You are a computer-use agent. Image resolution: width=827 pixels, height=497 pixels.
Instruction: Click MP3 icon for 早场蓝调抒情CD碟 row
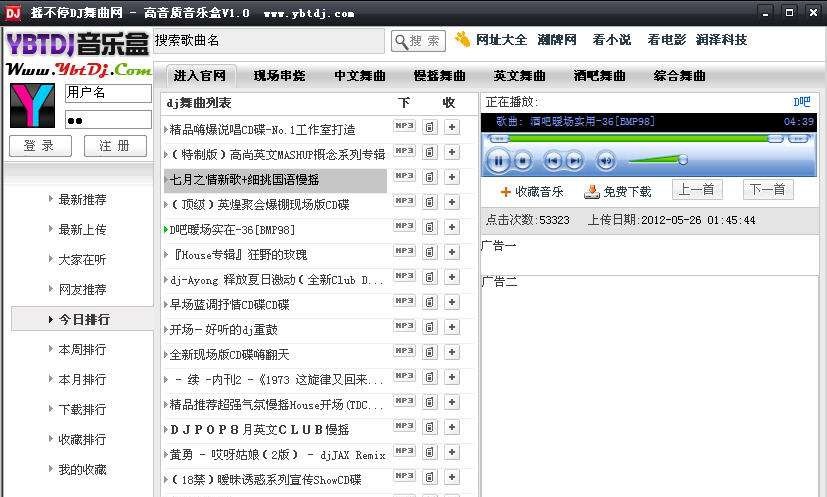(405, 301)
